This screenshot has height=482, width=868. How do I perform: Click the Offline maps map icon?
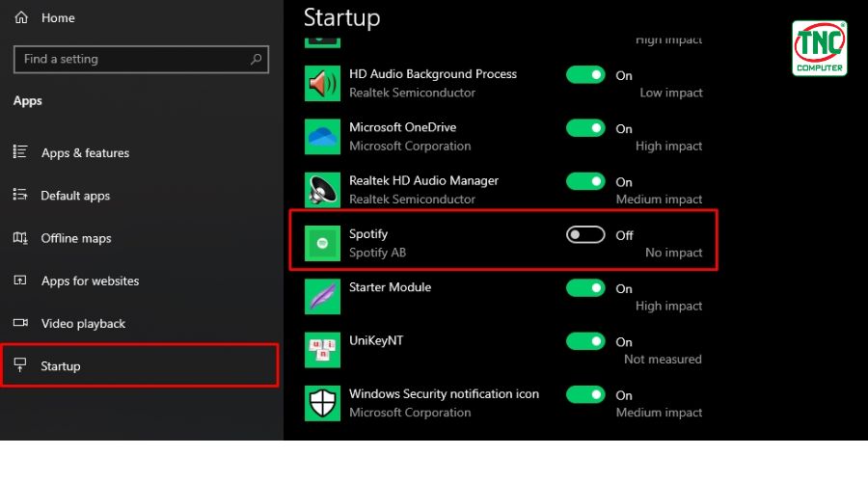pos(20,238)
